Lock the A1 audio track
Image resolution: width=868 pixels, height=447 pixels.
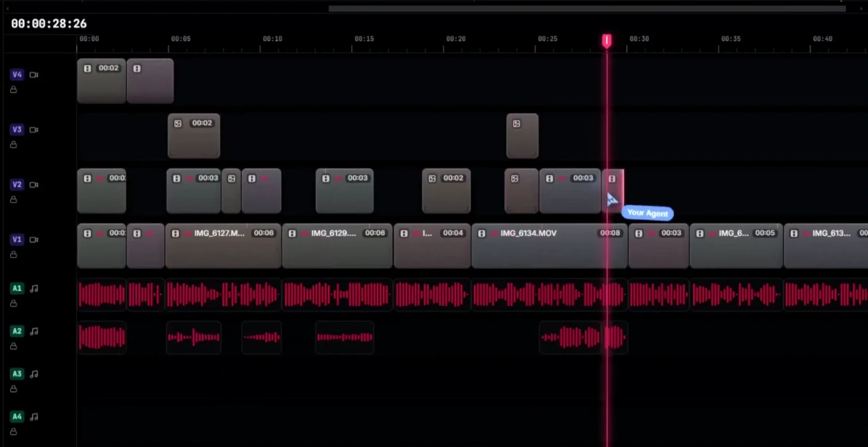pyautogui.click(x=13, y=303)
